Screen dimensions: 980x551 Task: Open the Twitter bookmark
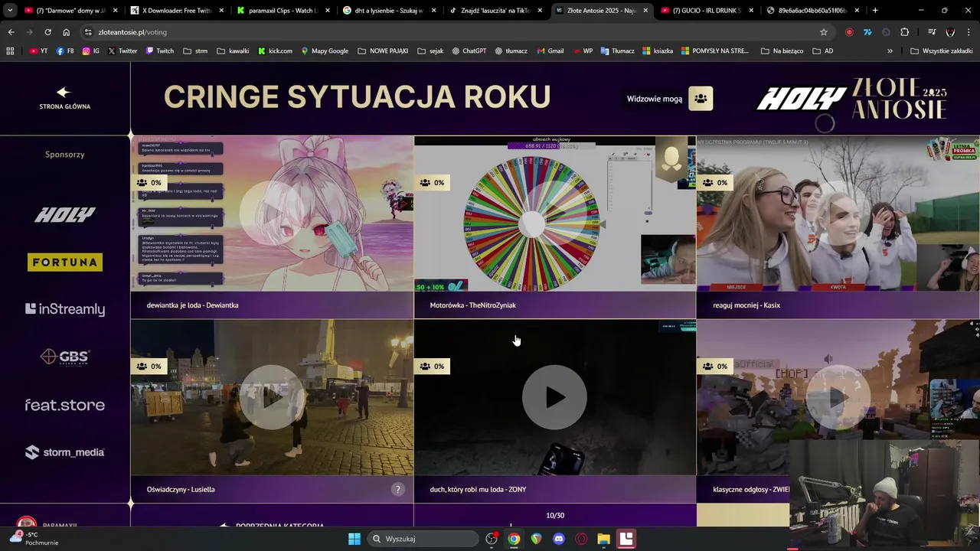click(122, 51)
